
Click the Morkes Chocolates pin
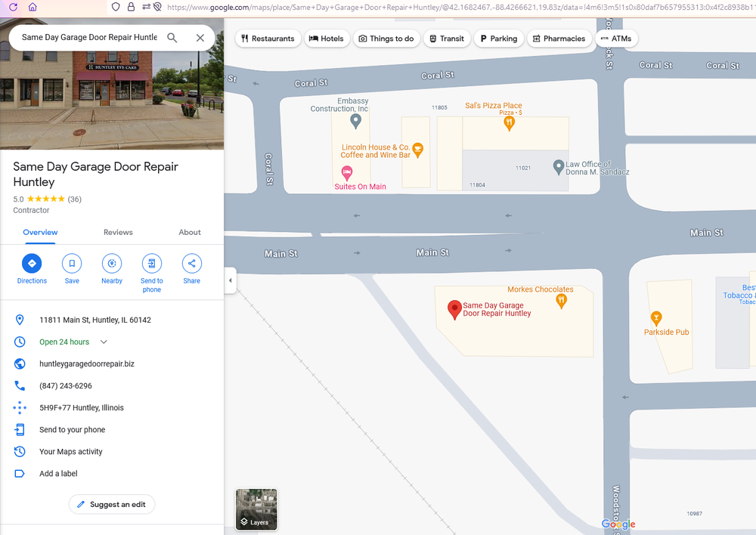click(561, 302)
